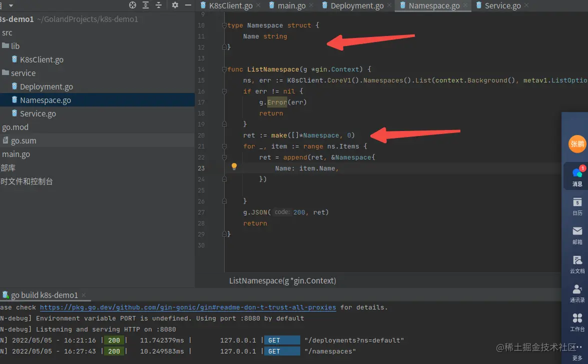Screen dimensions: 588x364
Task: Open Mail (邮箱) in right sidebar
Action: click(577, 235)
